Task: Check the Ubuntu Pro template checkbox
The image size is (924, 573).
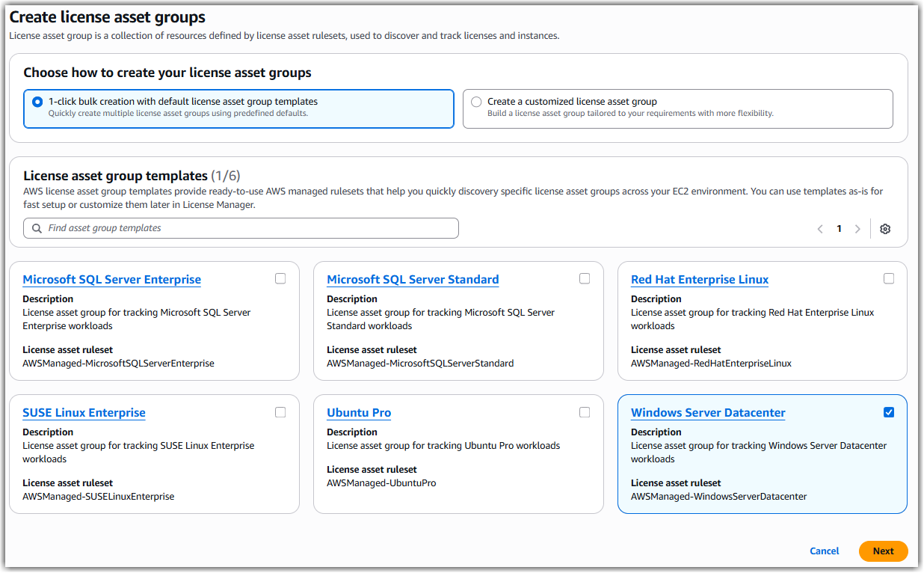Action: click(585, 411)
